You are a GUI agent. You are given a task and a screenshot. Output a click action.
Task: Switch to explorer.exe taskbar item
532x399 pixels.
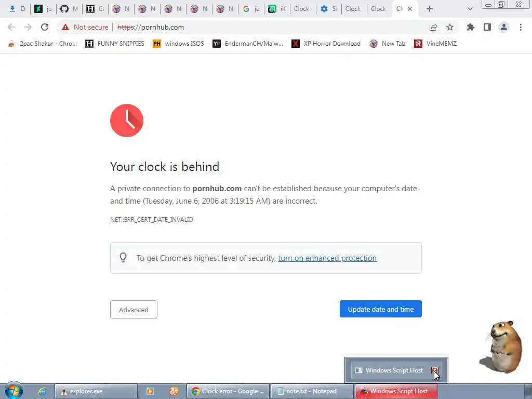[x=96, y=391]
